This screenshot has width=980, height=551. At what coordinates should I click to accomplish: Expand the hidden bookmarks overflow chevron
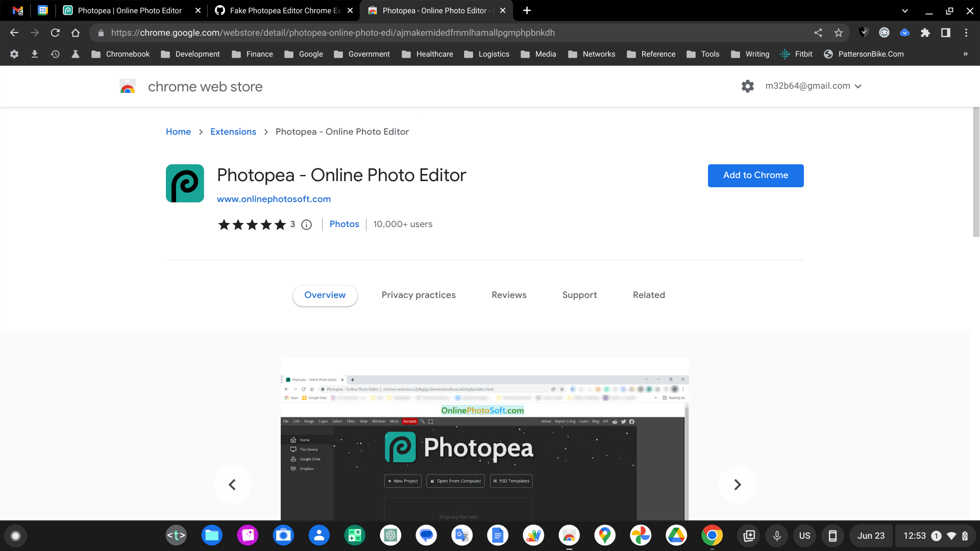(965, 54)
